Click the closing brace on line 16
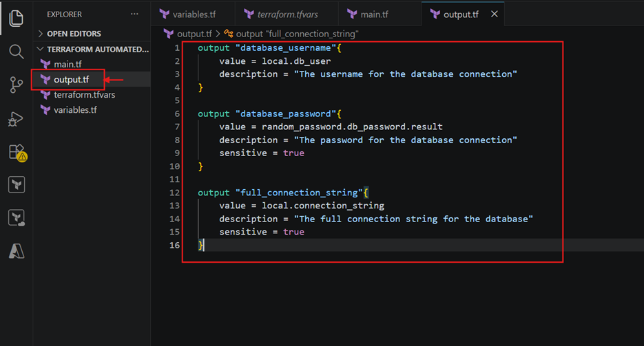This screenshot has height=346, width=644. [200, 245]
